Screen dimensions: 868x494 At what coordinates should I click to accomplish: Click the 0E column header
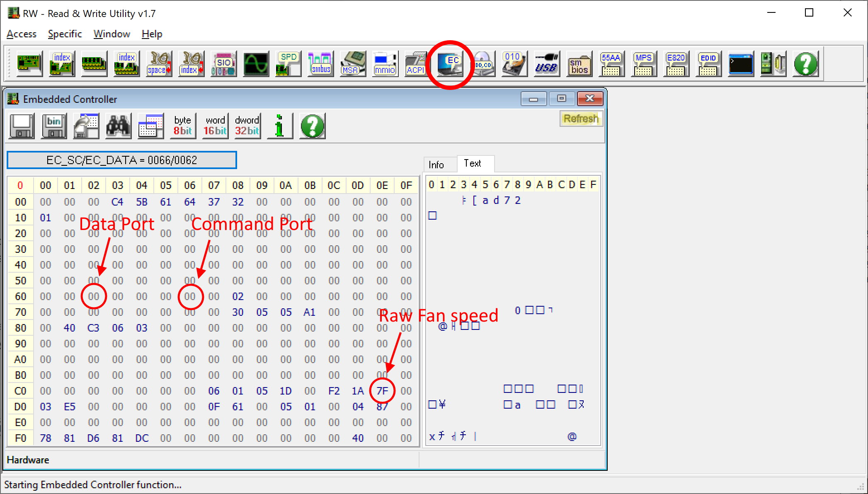(382, 185)
